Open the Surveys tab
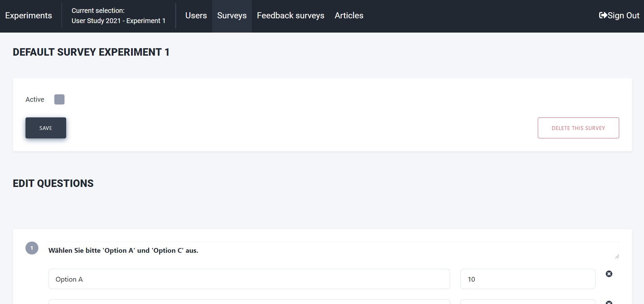644x304 pixels. 232,16
